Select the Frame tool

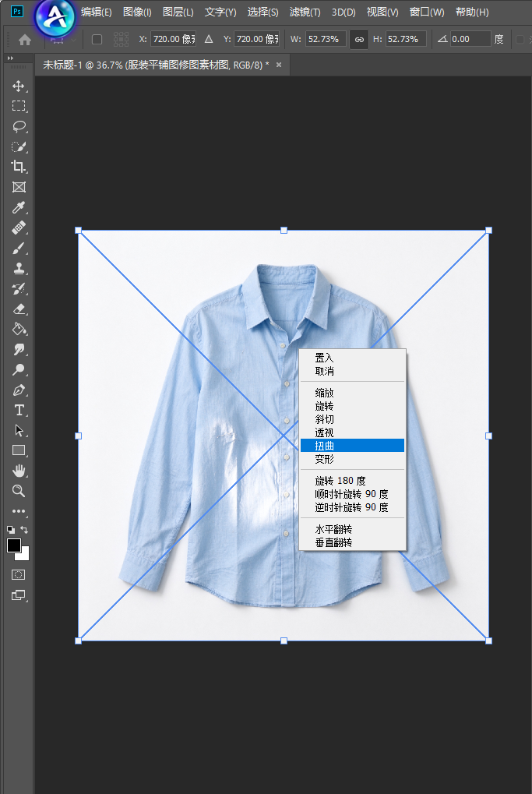19,187
